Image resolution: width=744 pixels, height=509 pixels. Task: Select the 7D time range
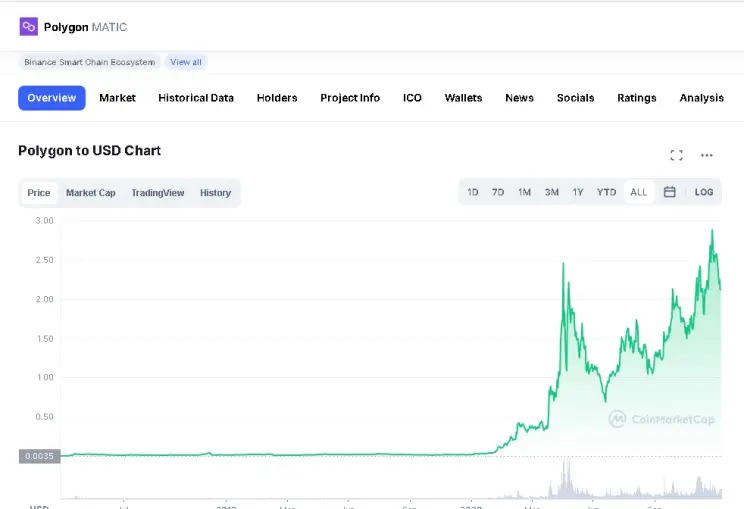pos(498,192)
